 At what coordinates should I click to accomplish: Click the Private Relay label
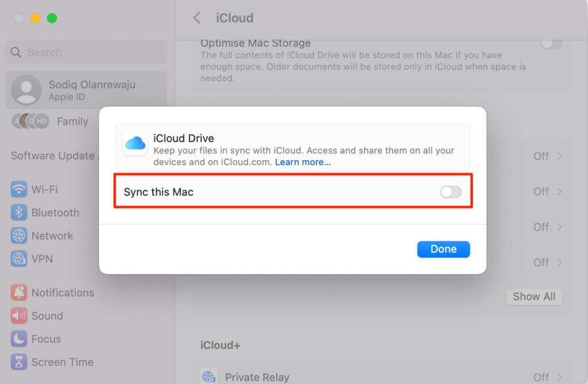coord(257,377)
